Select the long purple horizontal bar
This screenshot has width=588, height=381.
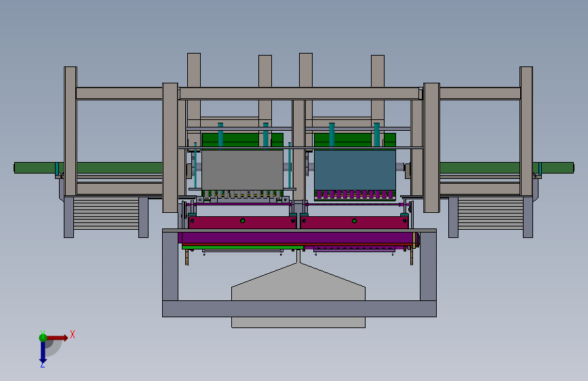point(297,238)
